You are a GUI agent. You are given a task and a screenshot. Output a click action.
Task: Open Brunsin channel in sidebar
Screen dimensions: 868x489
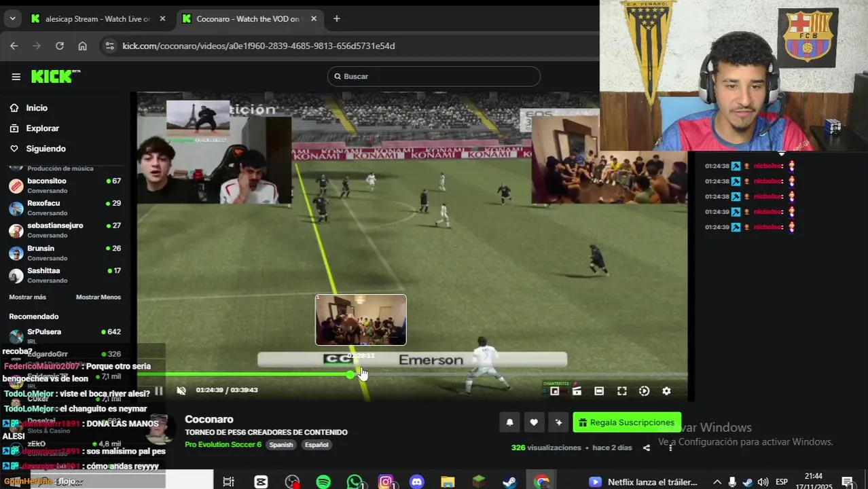click(65, 253)
